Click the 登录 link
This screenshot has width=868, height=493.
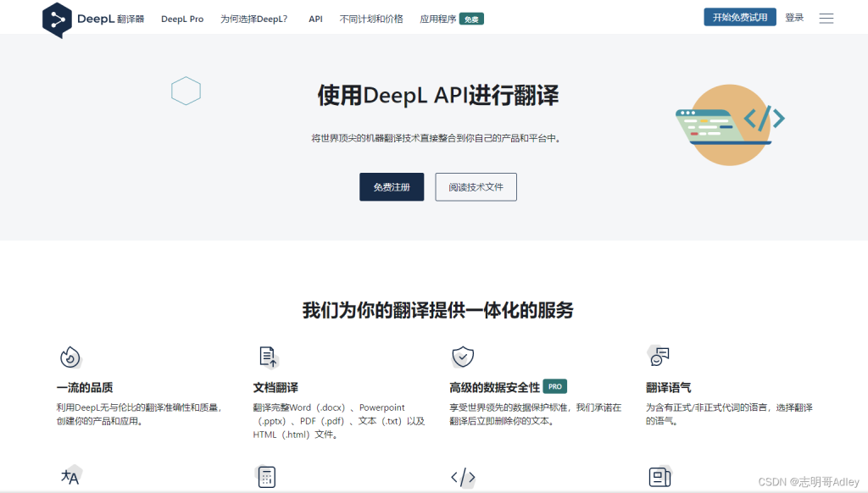pos(794,17)
